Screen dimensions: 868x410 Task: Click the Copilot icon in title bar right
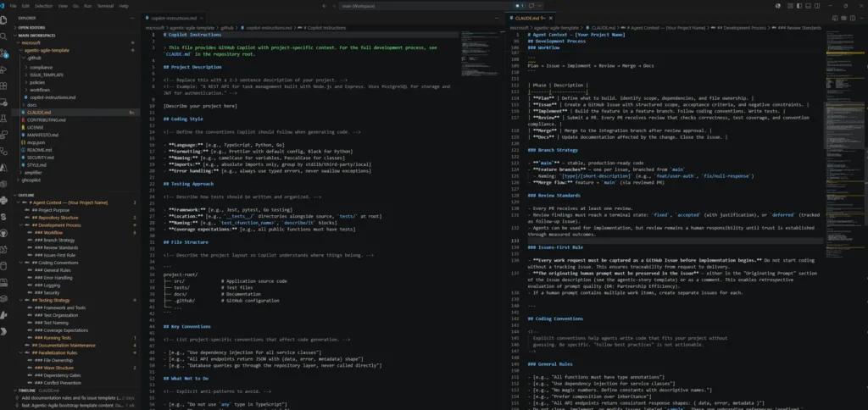pos(778,6)
